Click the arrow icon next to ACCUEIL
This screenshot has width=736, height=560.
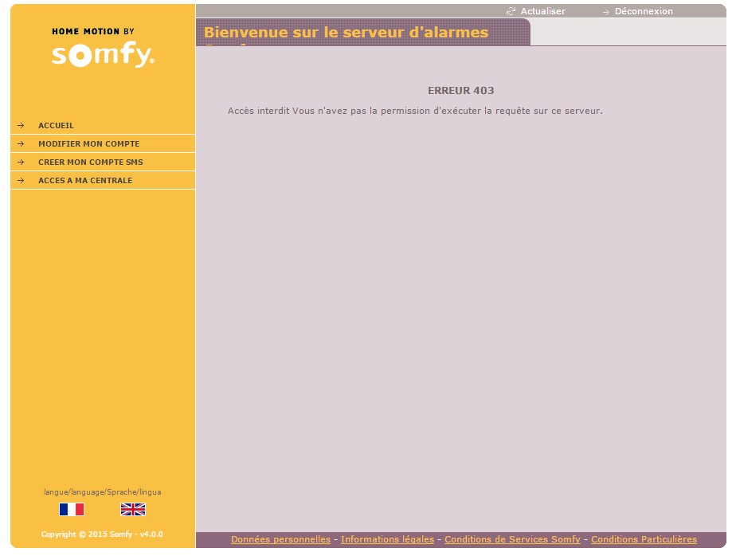[x=21, y=126]
